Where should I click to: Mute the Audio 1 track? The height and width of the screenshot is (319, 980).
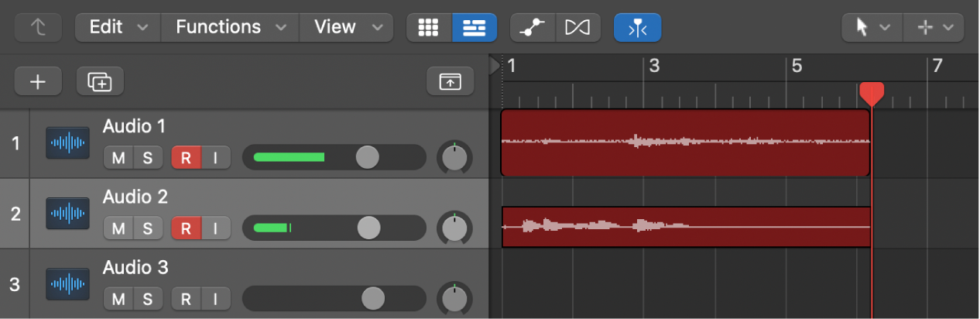(x=118, y=158)
